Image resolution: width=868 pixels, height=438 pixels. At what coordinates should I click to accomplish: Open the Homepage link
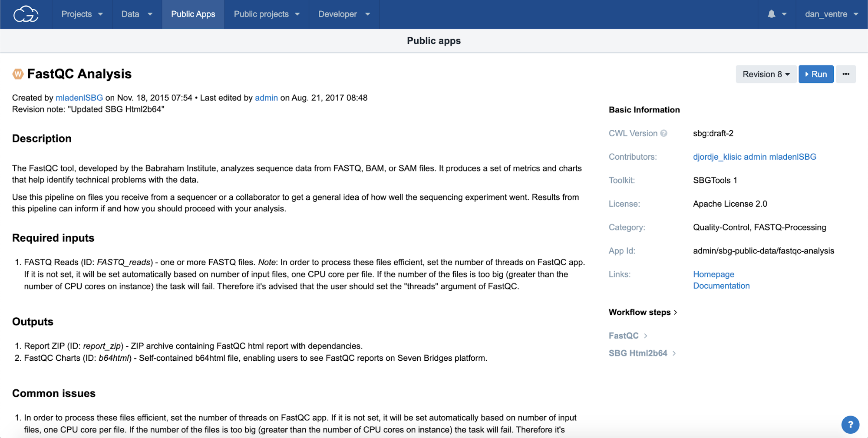point(713,274)
